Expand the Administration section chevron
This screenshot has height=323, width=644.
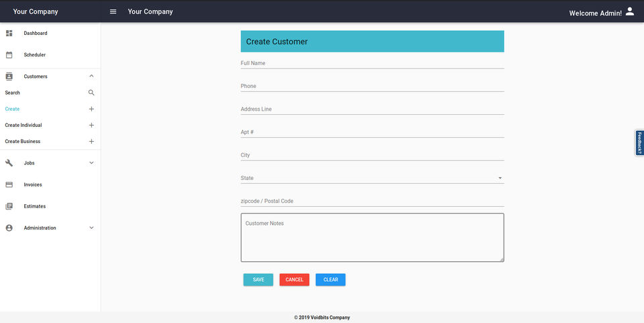point(91,228)
